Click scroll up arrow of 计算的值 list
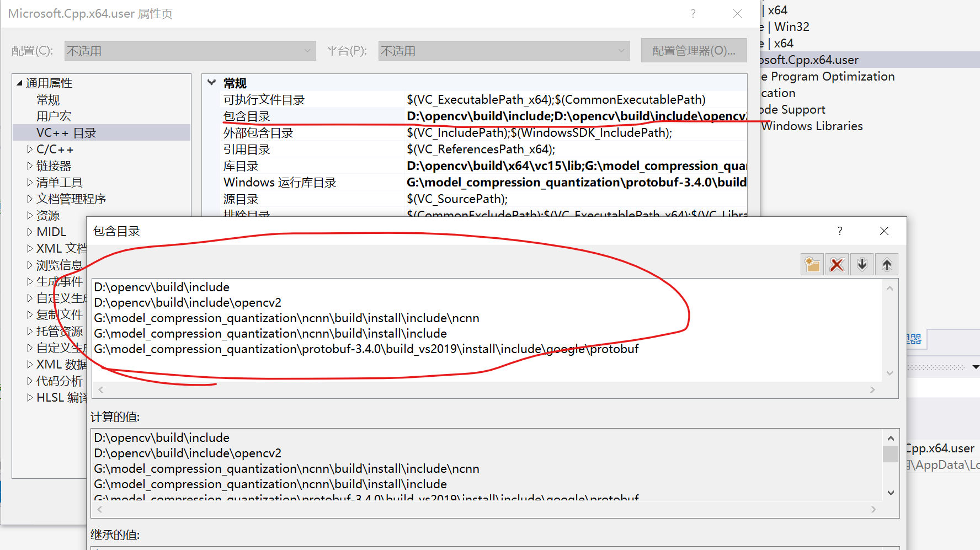 point(891,438)
